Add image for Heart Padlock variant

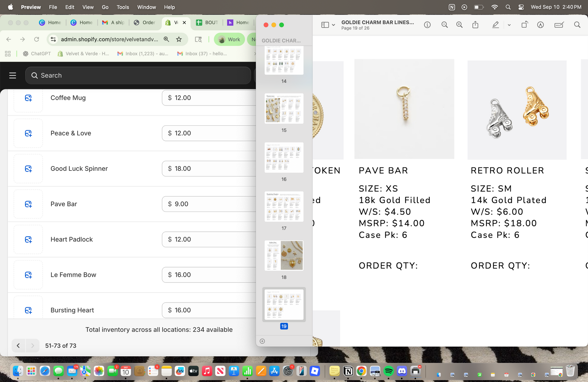coord(28,239)
